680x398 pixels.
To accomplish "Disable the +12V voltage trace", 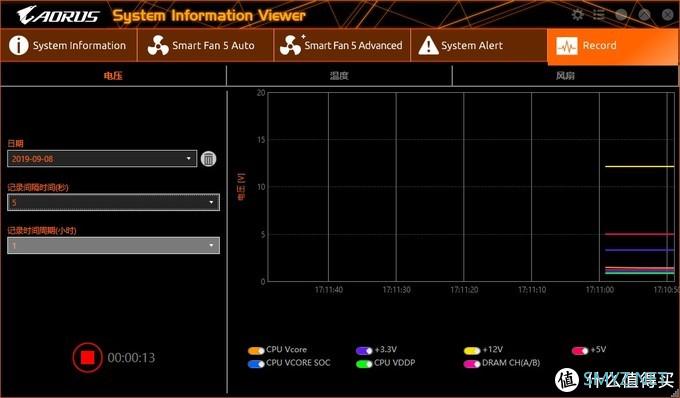I will 472,350.
